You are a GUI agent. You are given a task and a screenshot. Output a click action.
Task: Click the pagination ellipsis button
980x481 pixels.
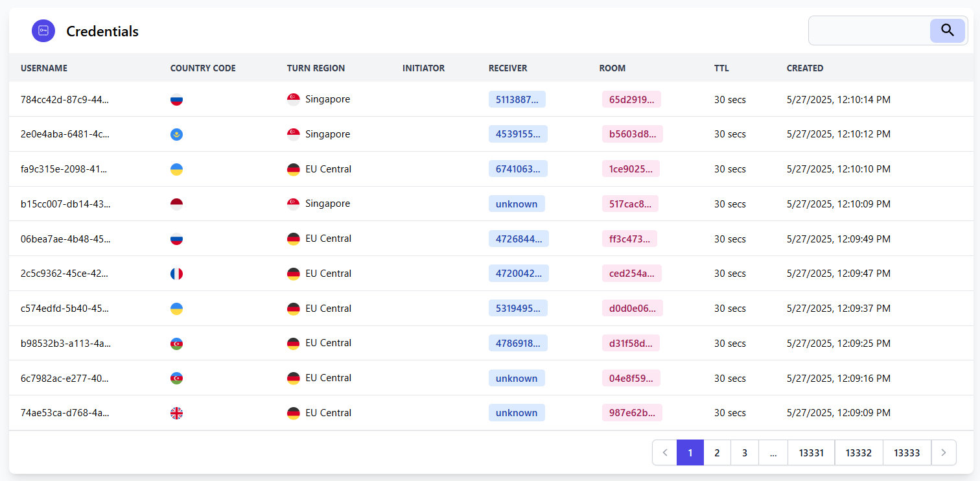[773, 452]
